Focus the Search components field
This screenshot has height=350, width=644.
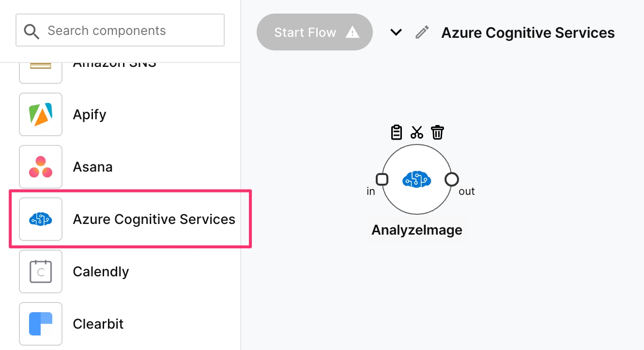(x=131, y=31)
